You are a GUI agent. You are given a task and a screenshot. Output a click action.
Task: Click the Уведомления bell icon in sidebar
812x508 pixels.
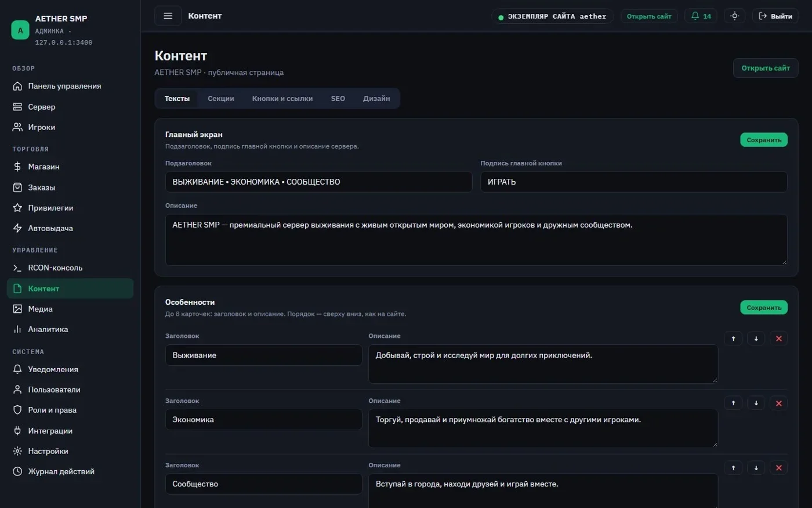pyautogui.click(x=17, y=369)
